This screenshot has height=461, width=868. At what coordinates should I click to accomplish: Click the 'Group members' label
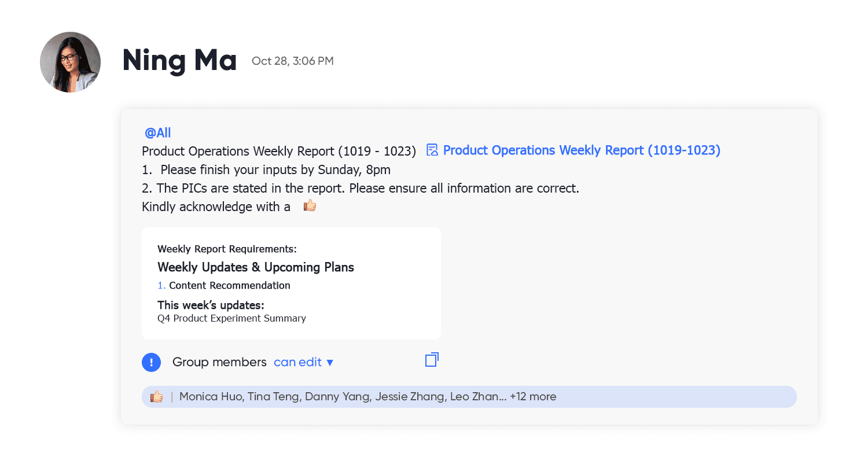pyautogui.click(x=219, y=363)
